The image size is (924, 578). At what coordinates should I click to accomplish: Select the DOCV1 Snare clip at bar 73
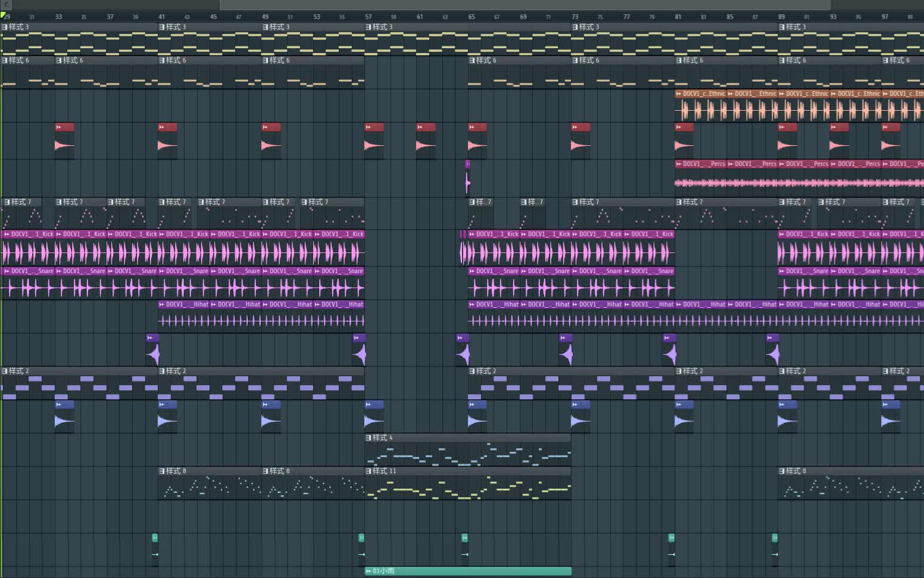[x=597, y=283]
